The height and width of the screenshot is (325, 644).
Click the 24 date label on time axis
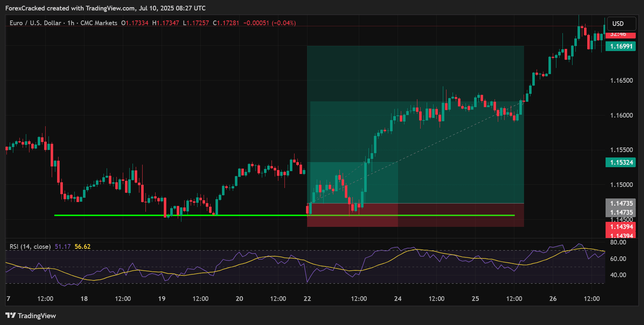tap(398, 299)
